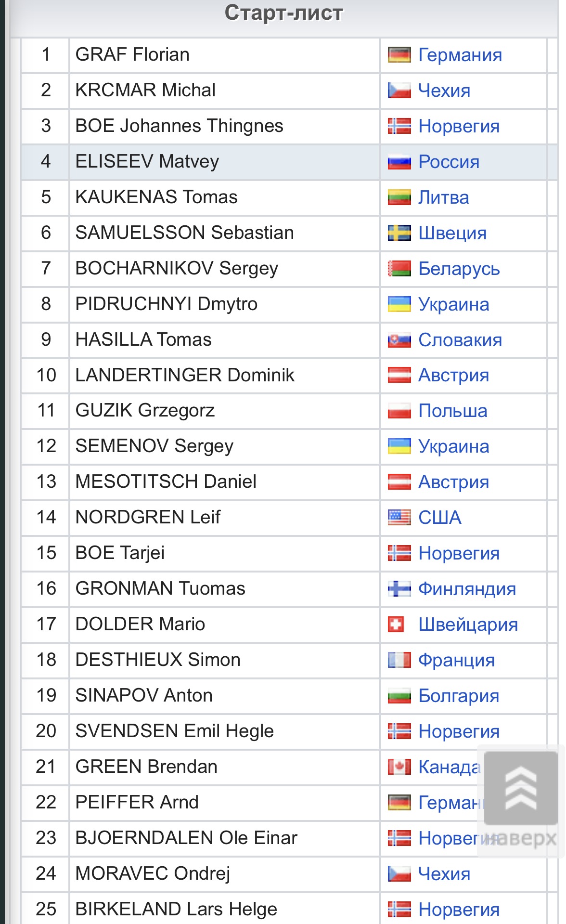Tap the scroll-to-top наверх arrow button
Viewport: 566px width, 924px height.
coord(521,788)
